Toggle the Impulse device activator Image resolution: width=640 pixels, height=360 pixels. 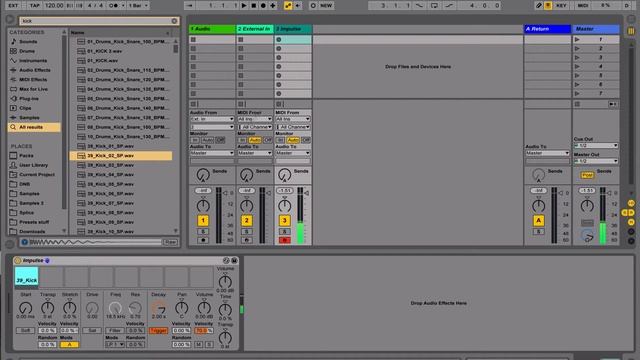click(17, 260)
